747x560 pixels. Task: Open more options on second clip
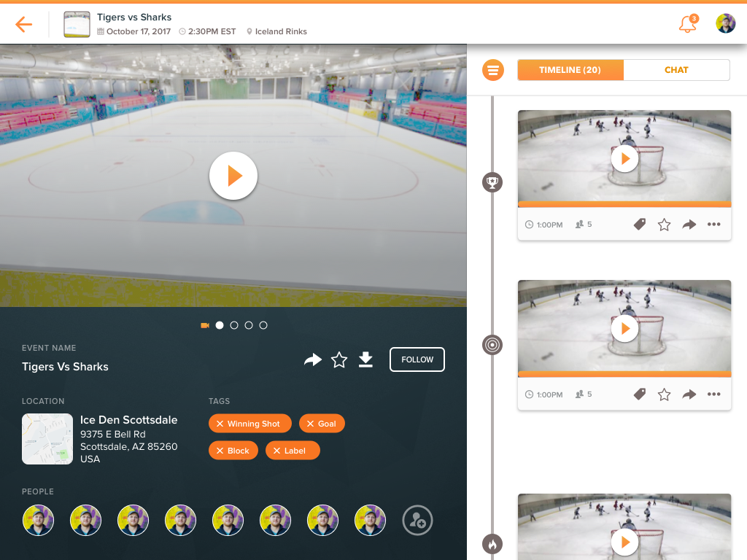713,394
